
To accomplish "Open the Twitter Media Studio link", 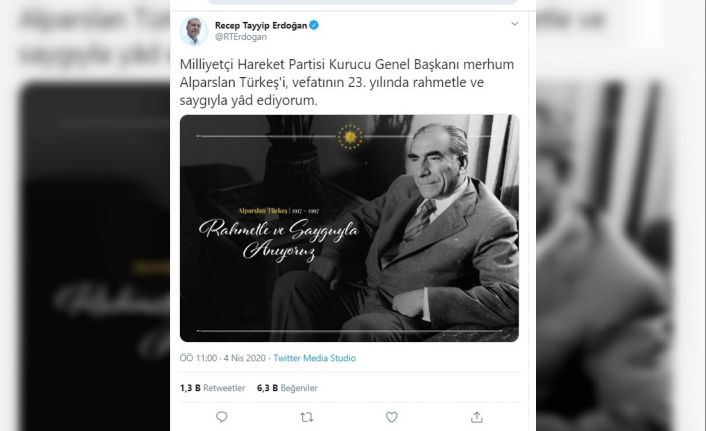I will tap(315, 358).
